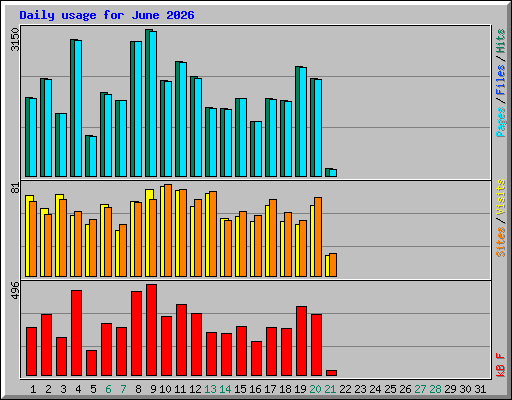This screenshot has height=400, width=512.
Task: Select the cyan "Pages" legend label
Action: (501, 122)
